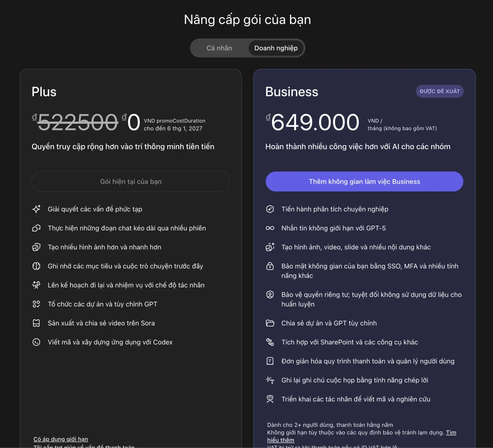Image resolution: width=493 pixels, height=448 pixels.
Task: Click the Gói hiện tại của bạn button
Action: (131, 181)
